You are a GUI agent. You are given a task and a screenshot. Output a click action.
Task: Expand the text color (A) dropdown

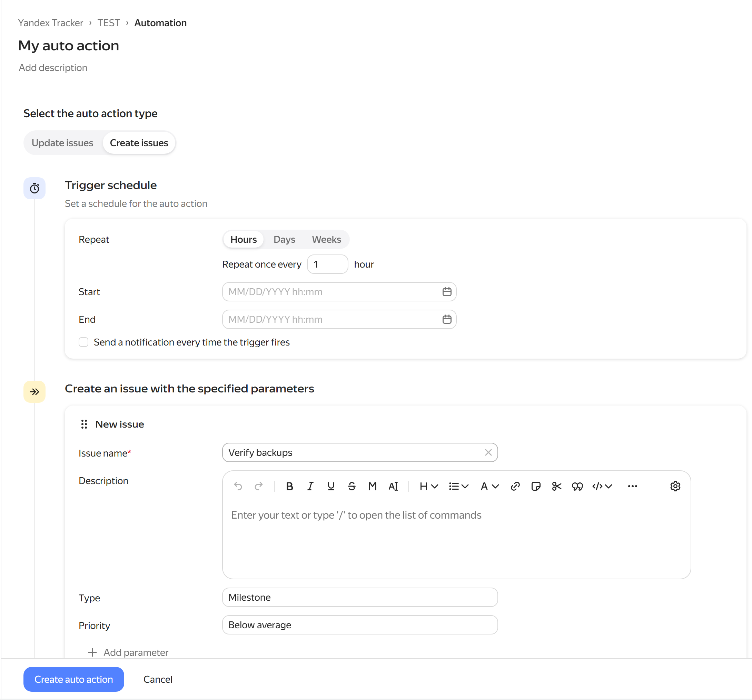tap(489, 486)
